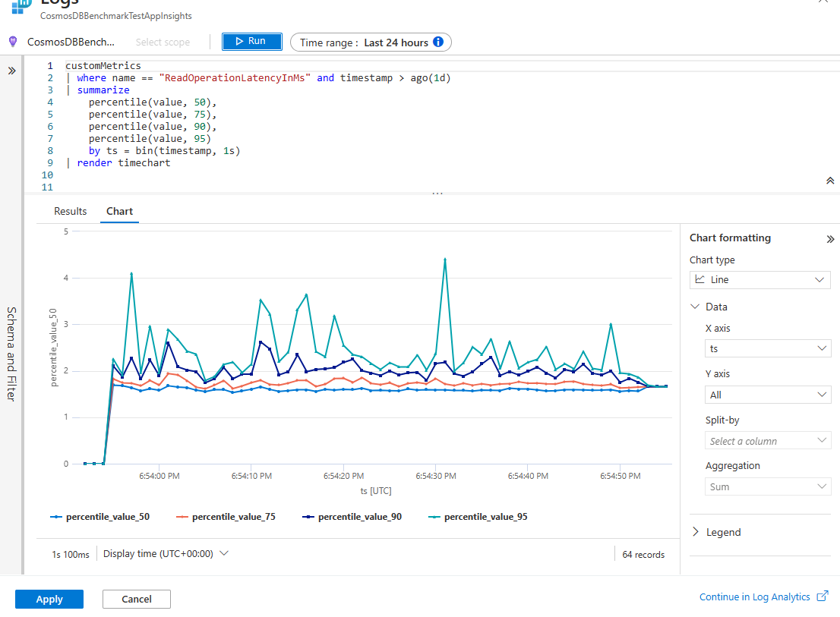Run the query

[x=252, y=41]
